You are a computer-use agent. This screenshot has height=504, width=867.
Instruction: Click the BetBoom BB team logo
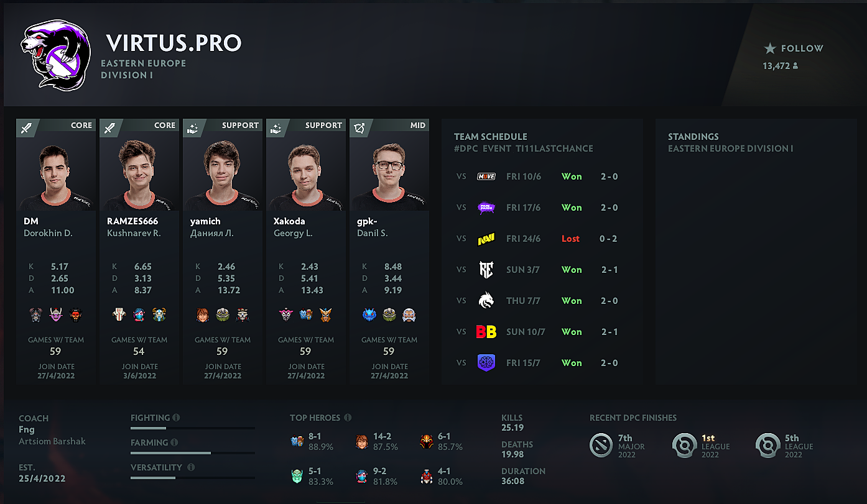[486, 332]
